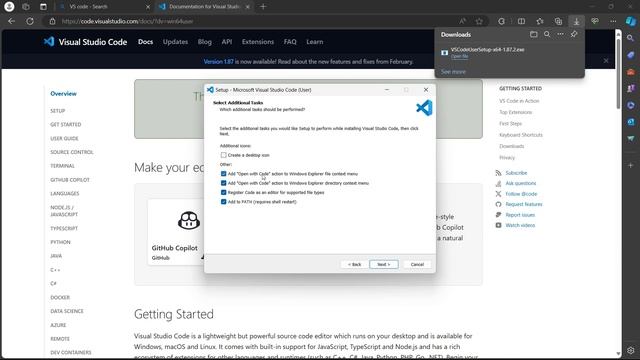Switch to the VS code - Search tab
This screenshot has height=360, width=640.
(104, 7)
